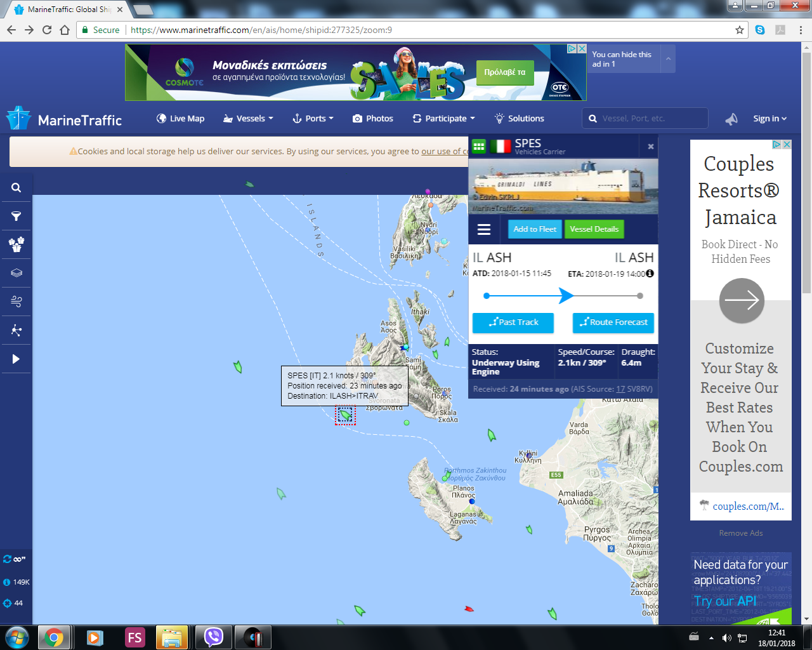
Task: Close the SPES vessel info panel
Action: [650, 147]
